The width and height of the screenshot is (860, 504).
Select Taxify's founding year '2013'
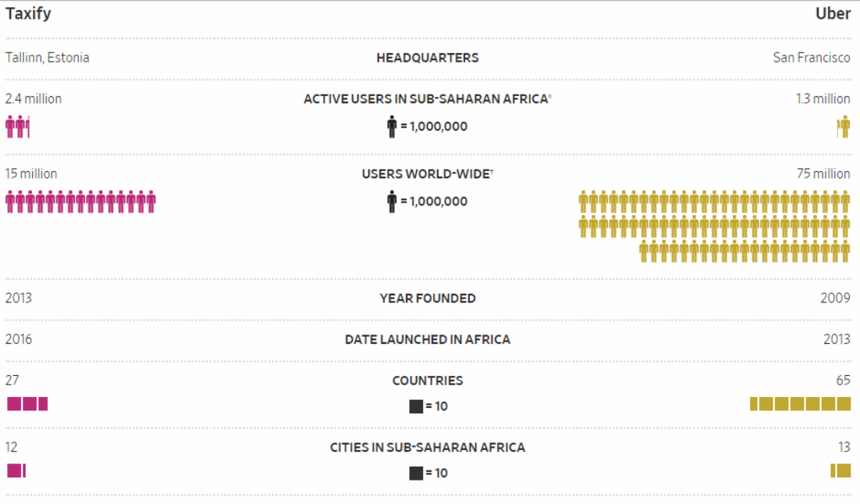pyautogui.click(x=19, y=298)
